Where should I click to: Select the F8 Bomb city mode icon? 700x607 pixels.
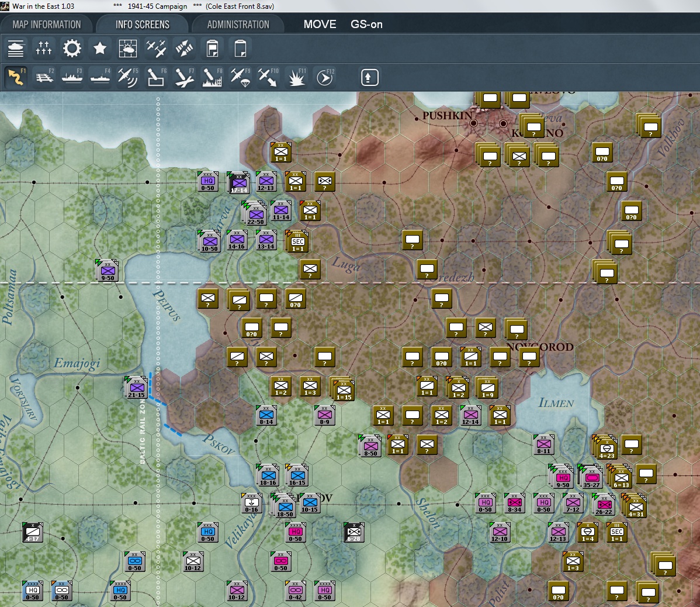(213, 77)
